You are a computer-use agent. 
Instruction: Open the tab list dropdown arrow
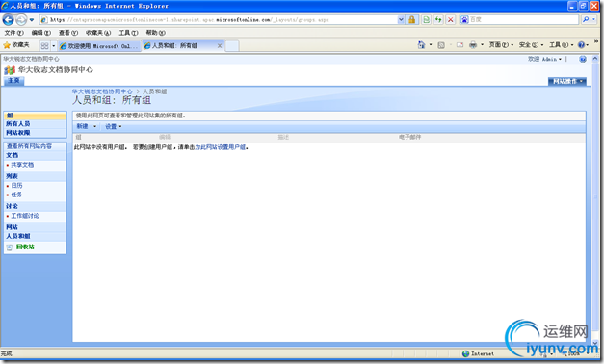[54, 46]
